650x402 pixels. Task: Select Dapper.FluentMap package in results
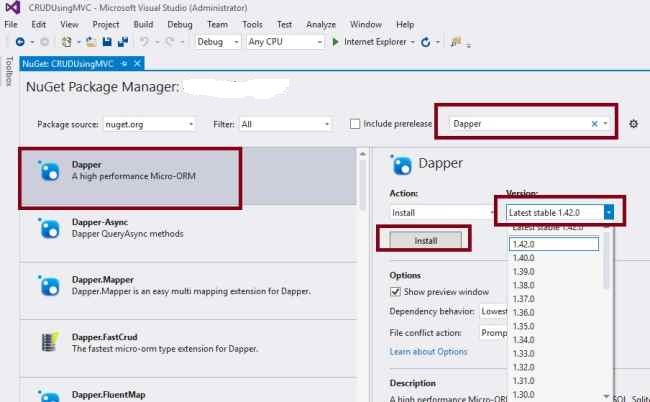coord(189,390)
